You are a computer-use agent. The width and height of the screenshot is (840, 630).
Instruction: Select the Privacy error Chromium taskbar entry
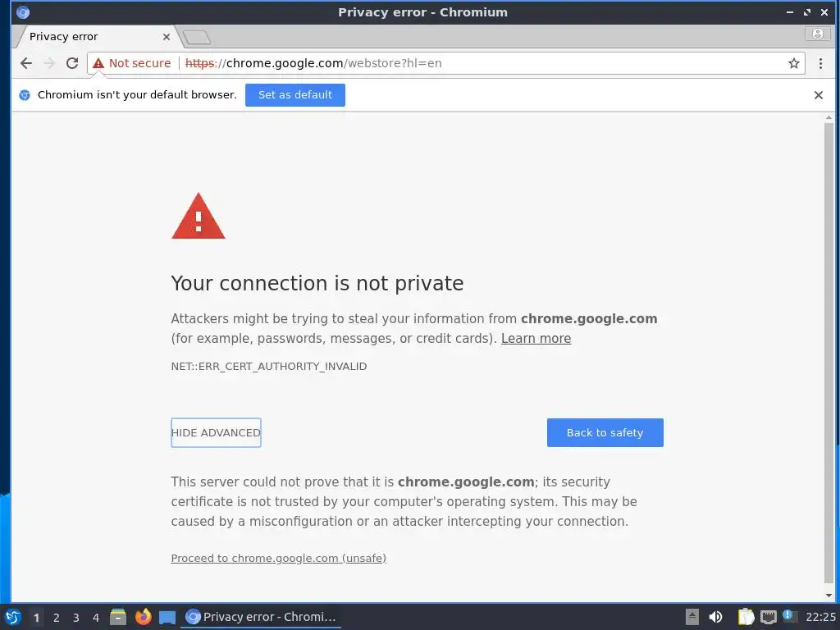tap(262, 617)
